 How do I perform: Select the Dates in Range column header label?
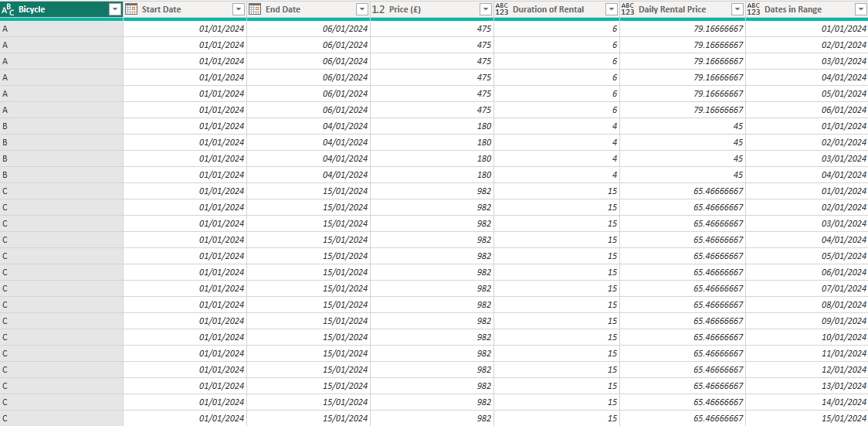tap(793, 9)
